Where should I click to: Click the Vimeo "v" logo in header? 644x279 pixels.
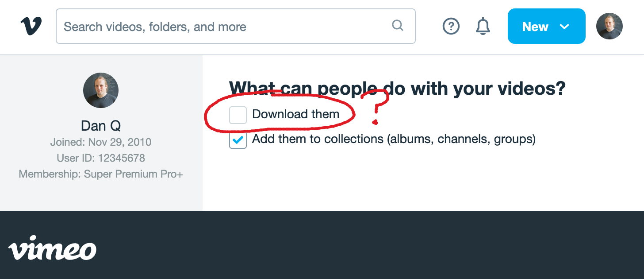point(31,26)
